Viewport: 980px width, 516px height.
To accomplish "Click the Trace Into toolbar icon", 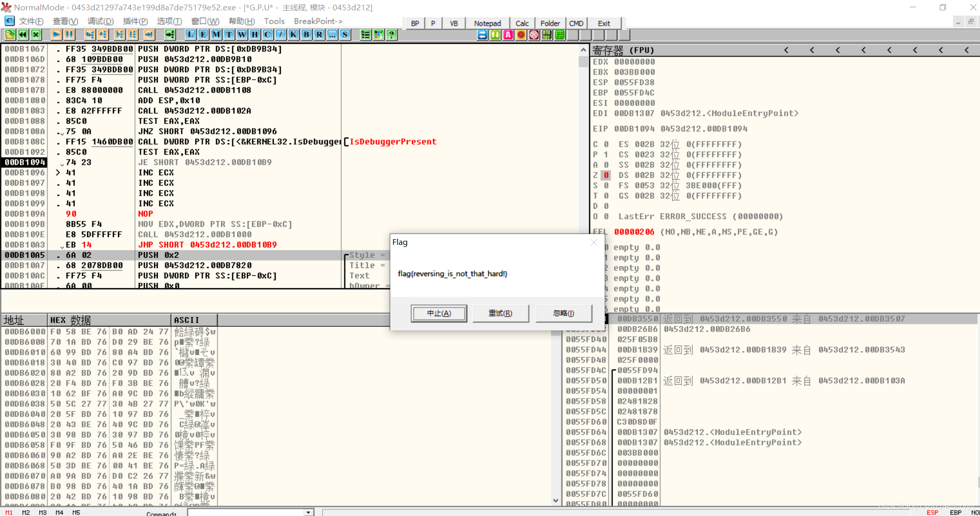I will 120,35.
